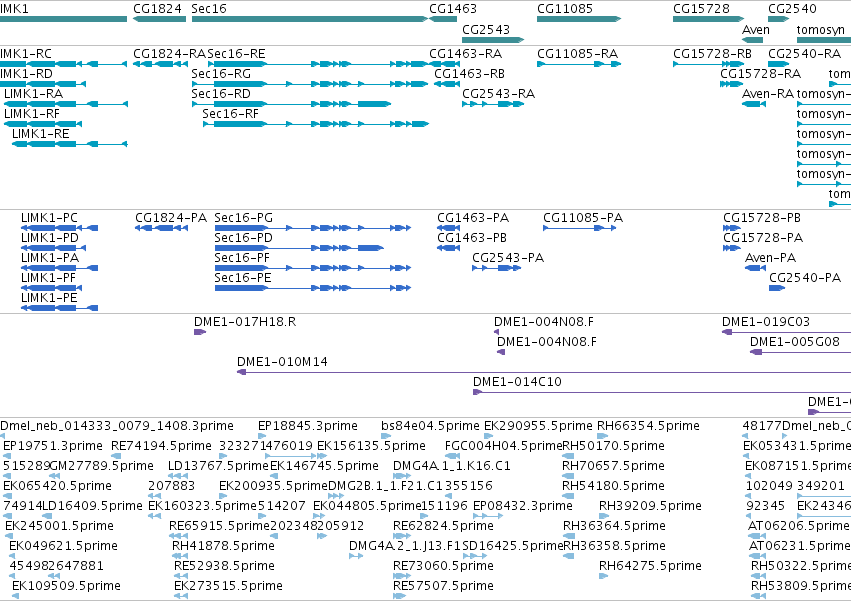851x601 pixels.
Task: Select protein LIMK1-PD
Action: tap(50, 238)
